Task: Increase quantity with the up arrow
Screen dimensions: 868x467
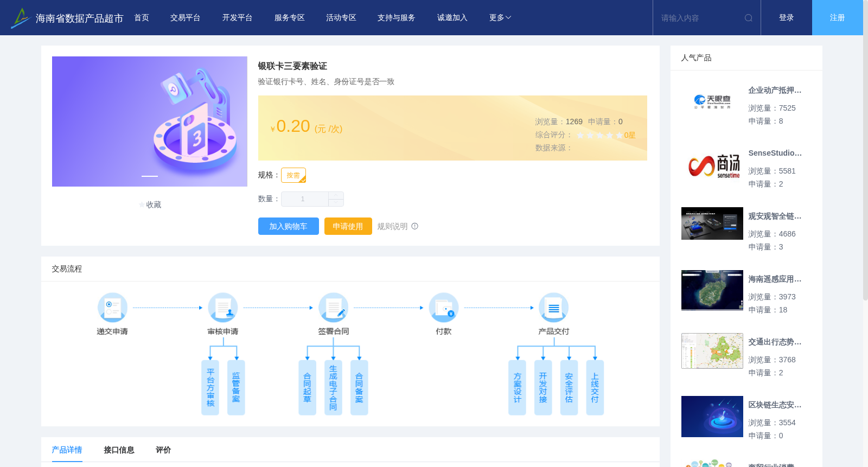Action: (x=336, y=195)
